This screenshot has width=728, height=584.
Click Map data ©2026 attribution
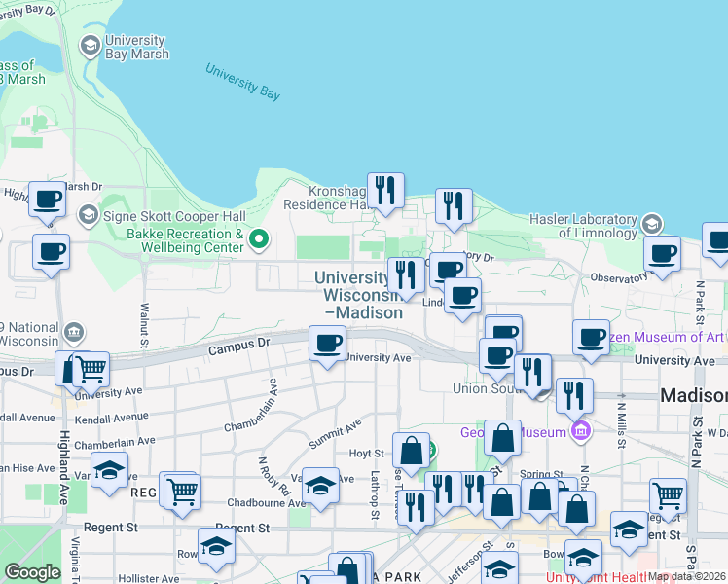[x=687, y=576]
